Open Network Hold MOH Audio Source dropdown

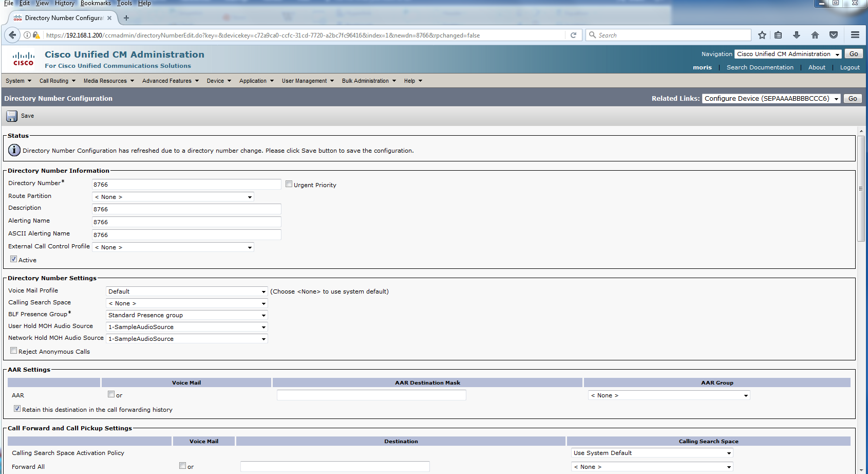coord(187,339)
